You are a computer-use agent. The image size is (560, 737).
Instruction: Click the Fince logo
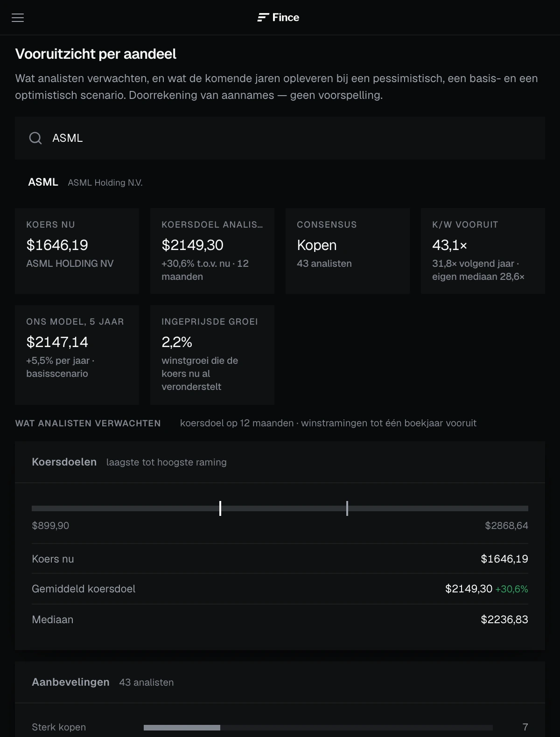(x=278, y=17)
